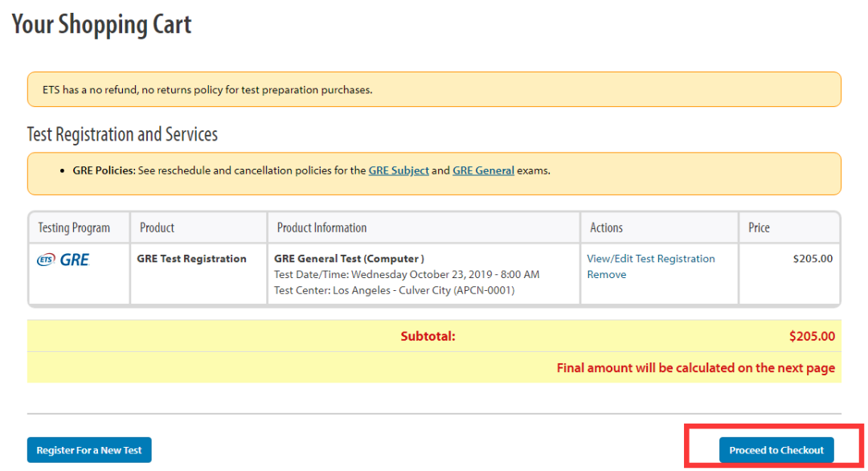The height and width of the screenshot is (471, 868).
Task: Select View/Edit Test Registration link
Action: tap(650, 259)
